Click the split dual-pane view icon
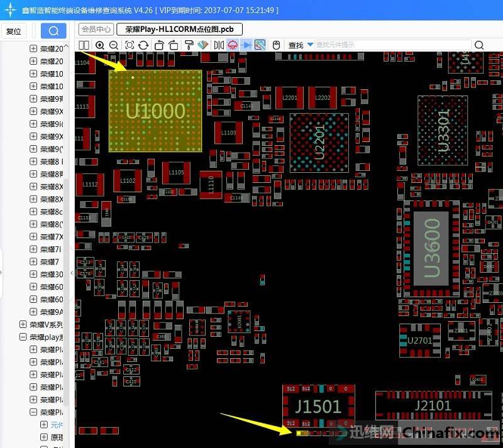This screenshot has height=448, width=503. 84,45
